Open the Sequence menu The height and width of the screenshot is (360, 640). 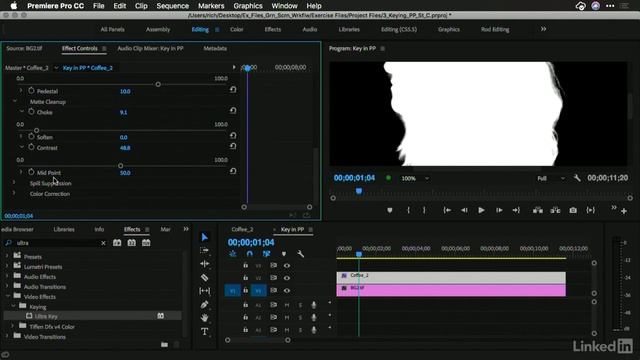[173, 6]
